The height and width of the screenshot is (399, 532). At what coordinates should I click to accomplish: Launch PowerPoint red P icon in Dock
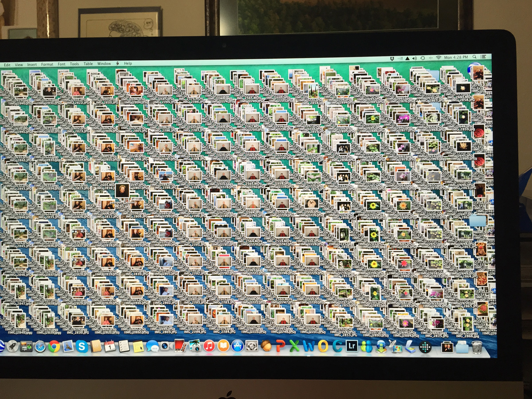(x=280, y=346)
